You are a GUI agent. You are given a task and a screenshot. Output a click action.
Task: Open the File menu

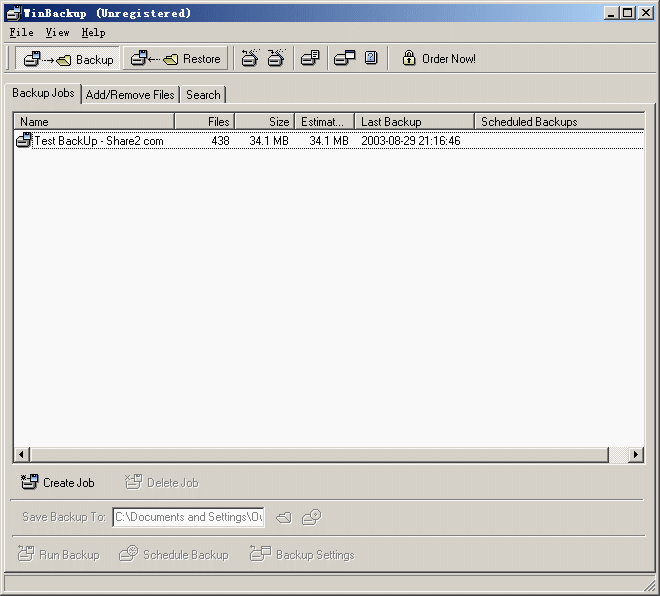tap(21, 33)
